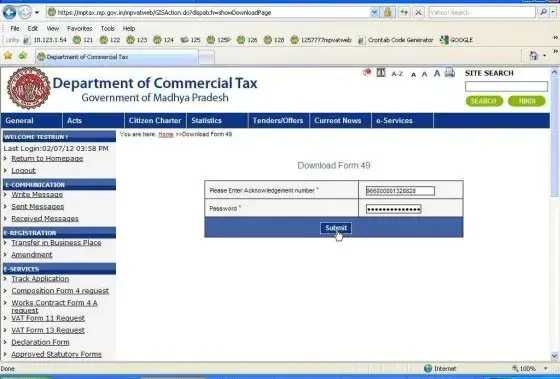Click the Track Application sidebar link

(x=40, y=279)
